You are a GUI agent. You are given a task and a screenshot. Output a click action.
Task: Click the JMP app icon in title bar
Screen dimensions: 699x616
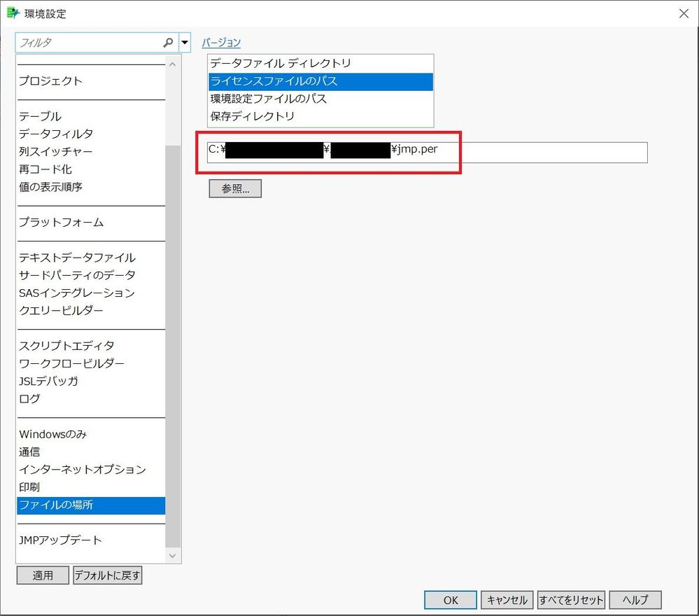pos(13,13)
